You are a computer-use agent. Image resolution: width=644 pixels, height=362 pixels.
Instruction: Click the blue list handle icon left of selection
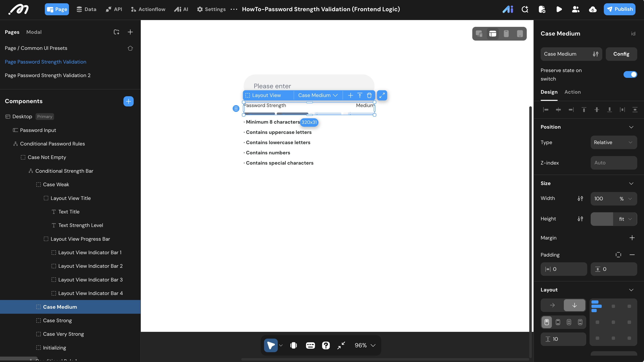(x=236, y=109)
